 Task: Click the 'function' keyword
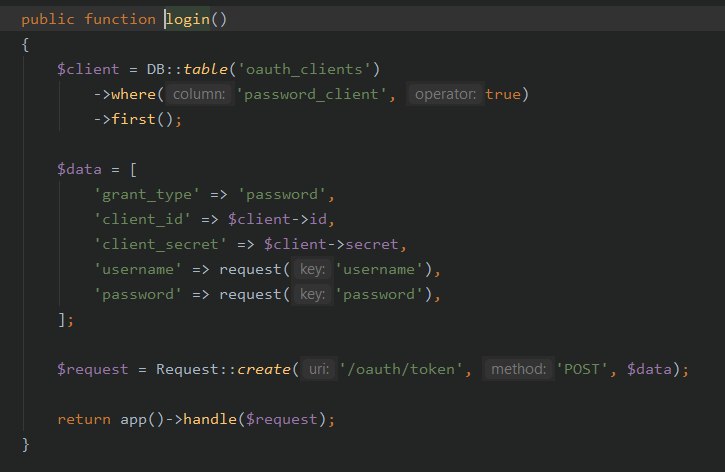click(120, 19)
